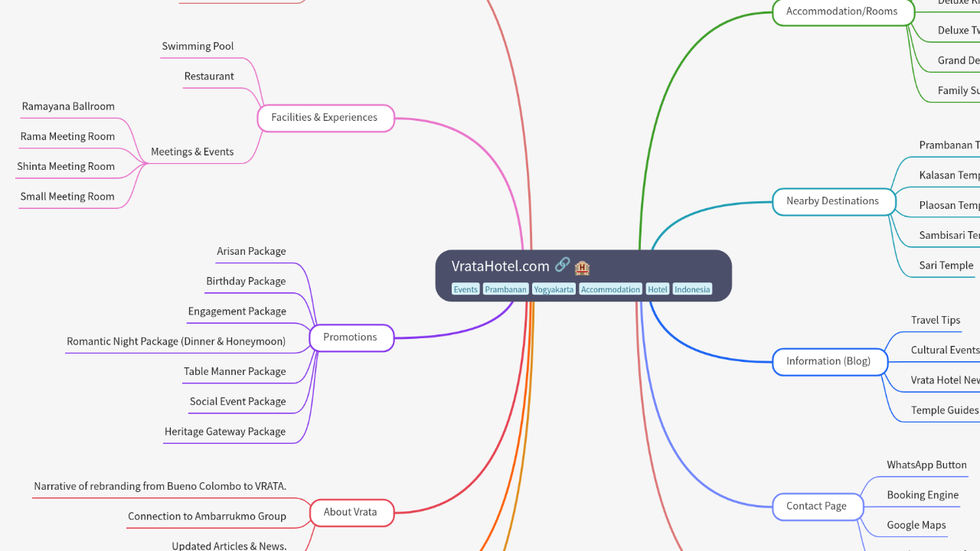
Task: Select the Indonesia tag
Action: coord(692,289)
